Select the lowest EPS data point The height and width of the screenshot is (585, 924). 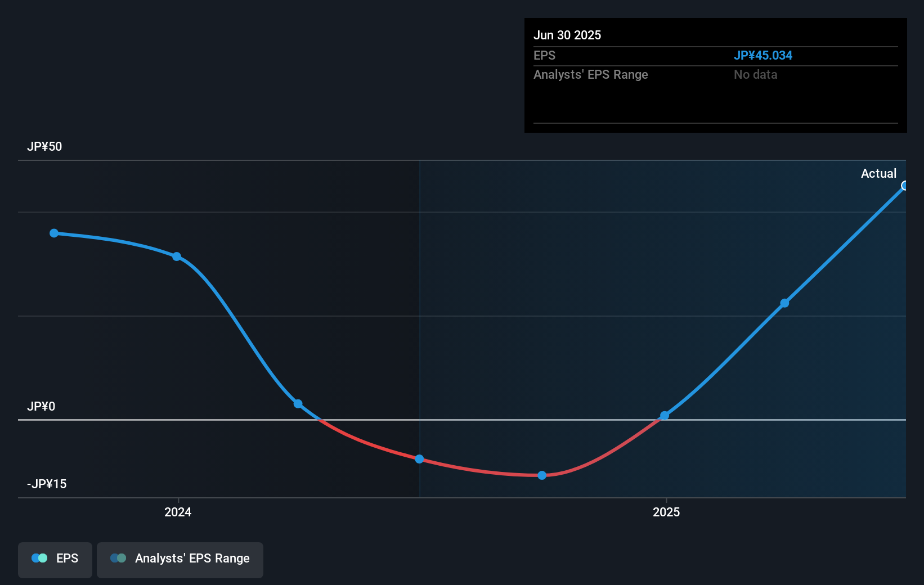click(x=542, y=475)
